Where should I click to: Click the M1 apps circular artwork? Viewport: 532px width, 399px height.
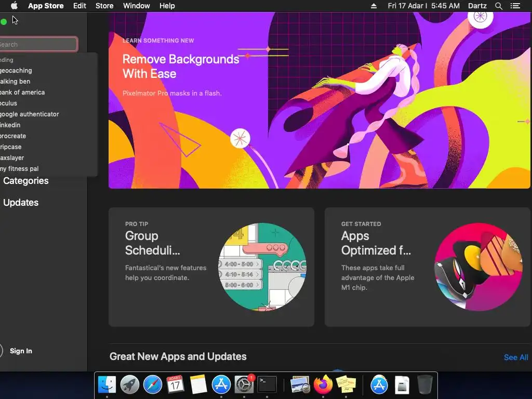pyautogui.click(x=478, y=267)
